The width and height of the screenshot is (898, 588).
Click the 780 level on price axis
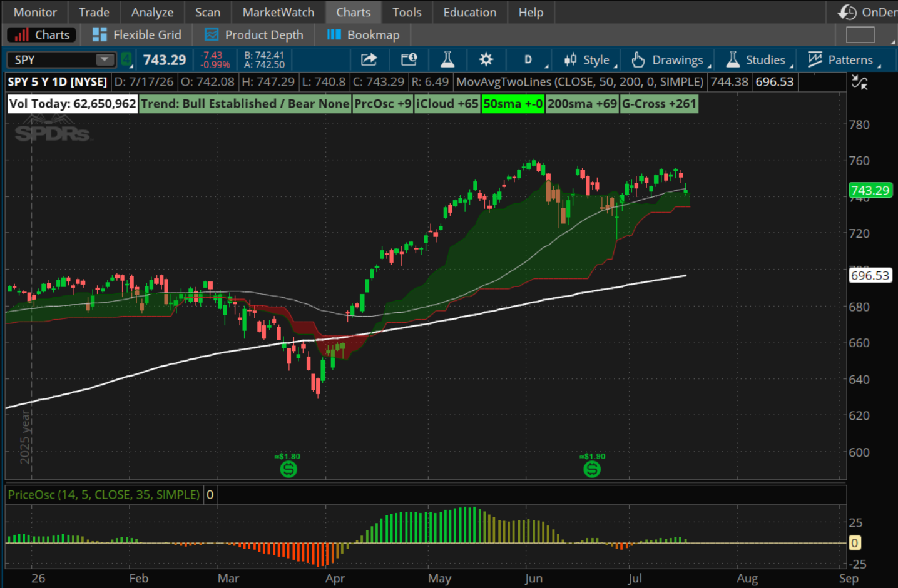pos(859,124)
